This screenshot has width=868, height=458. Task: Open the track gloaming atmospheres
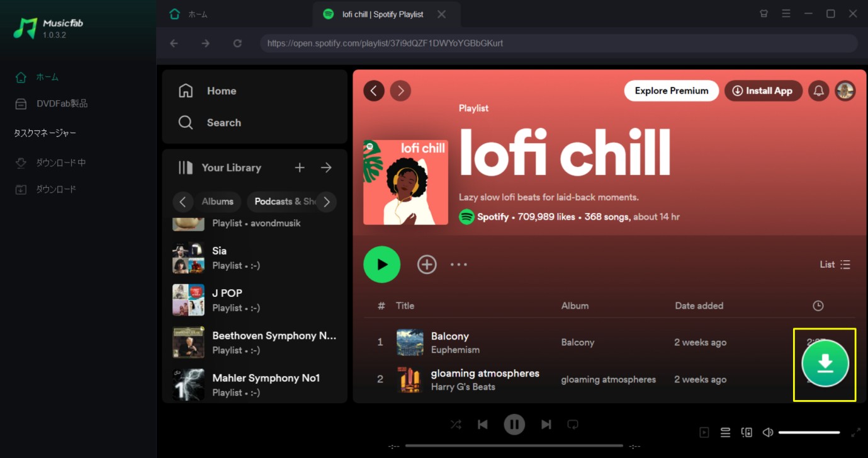[485, 374]
